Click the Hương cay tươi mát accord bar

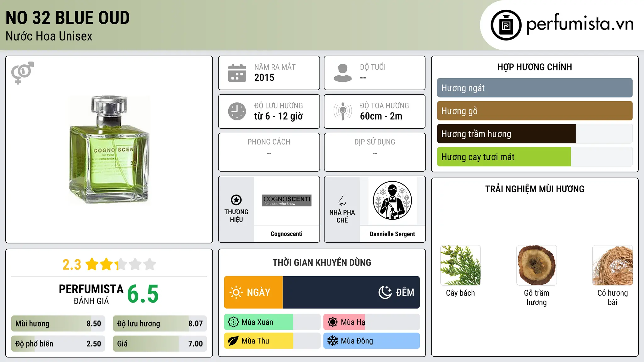point(535,157)
